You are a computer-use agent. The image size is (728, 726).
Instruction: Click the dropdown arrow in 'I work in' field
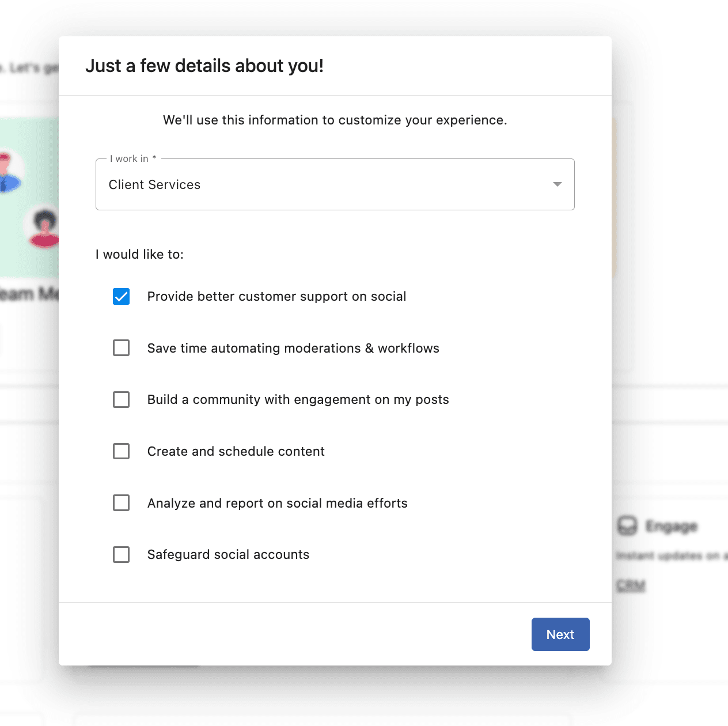coord(557,184)
